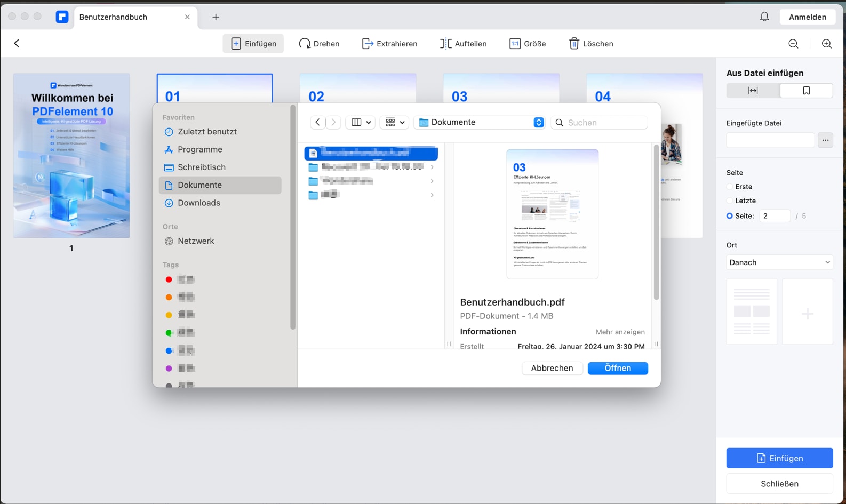Open notifications bell icon
This screenshot has height=504, width=846.
764,17
